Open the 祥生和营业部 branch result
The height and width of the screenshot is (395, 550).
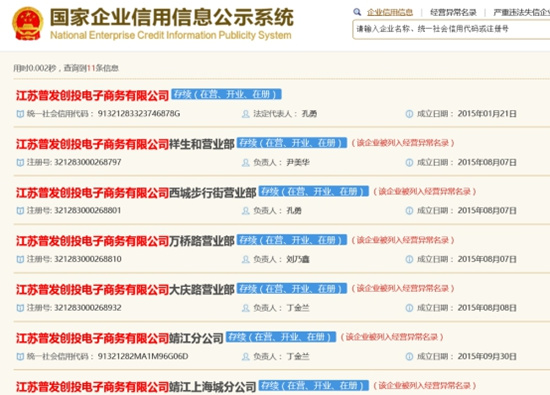click(x=125, y=144)
